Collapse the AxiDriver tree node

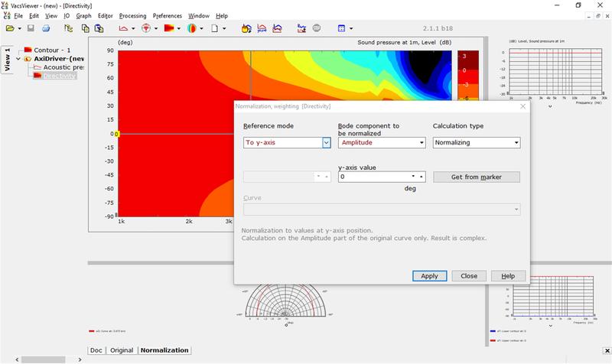pos(18,59)
